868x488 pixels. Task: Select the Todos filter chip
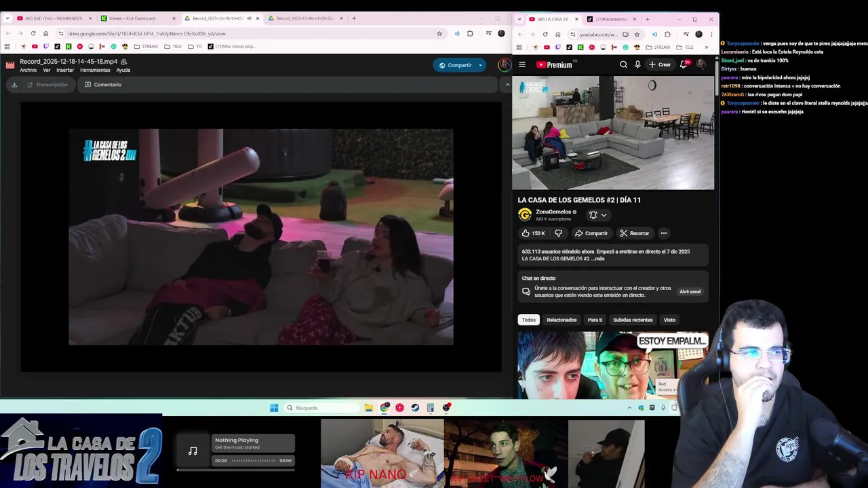[x=529, y=320]
